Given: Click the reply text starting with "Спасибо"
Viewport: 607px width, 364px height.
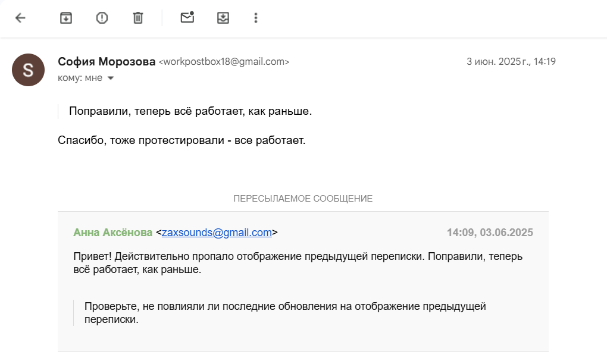Looking at the screenshot, I should 182,140.
